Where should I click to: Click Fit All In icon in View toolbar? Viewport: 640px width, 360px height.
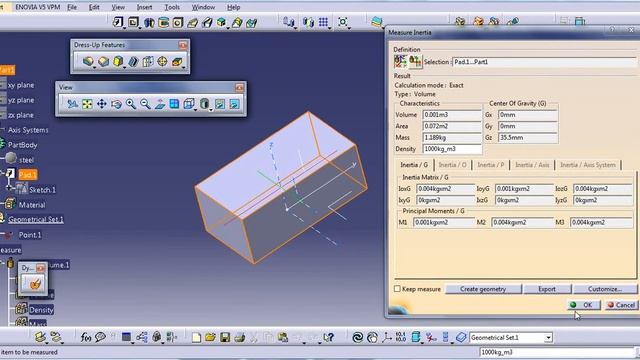[x=87, y=104]
